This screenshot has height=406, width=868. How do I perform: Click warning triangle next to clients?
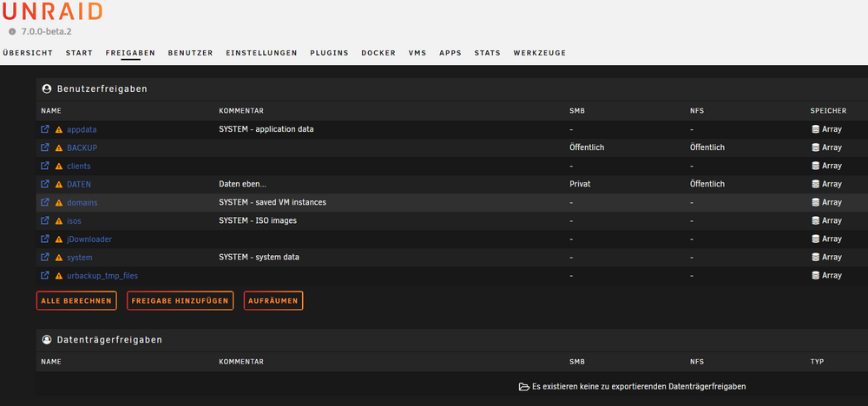click(59, 166)
